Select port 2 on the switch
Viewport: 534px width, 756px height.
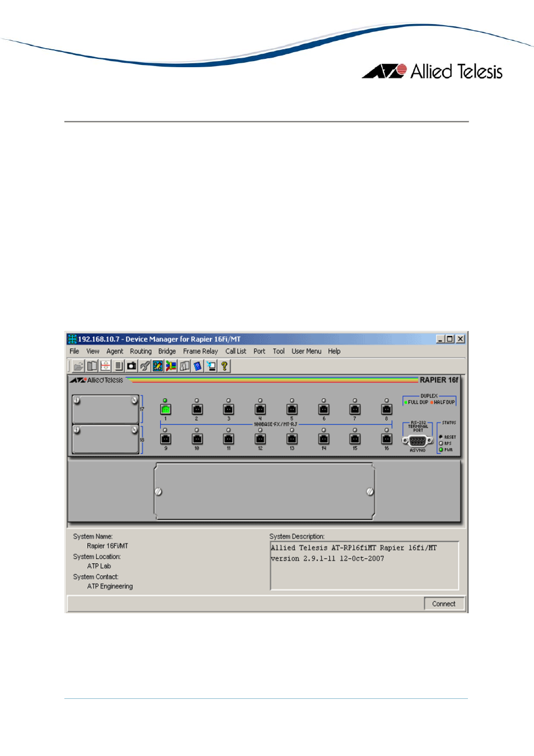197,409
